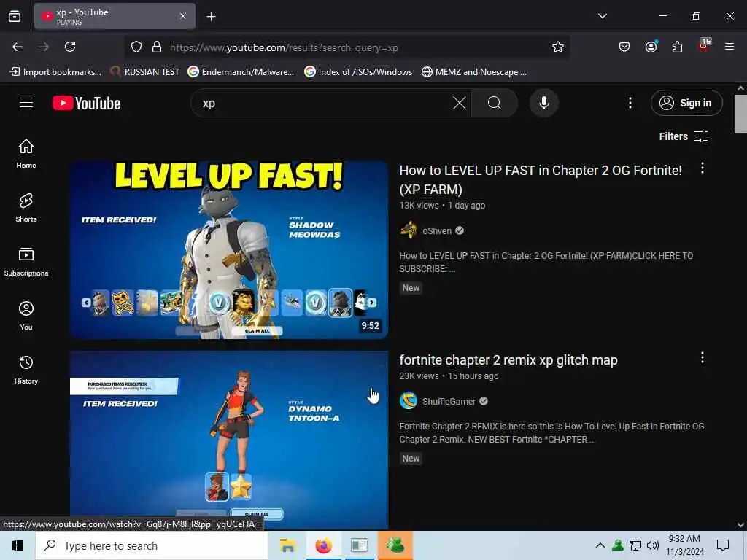Open the YouTube hamburger guide menu
The width and height of the screenshot is (747, 560).
pyautogui.click(x=26, y=103)
